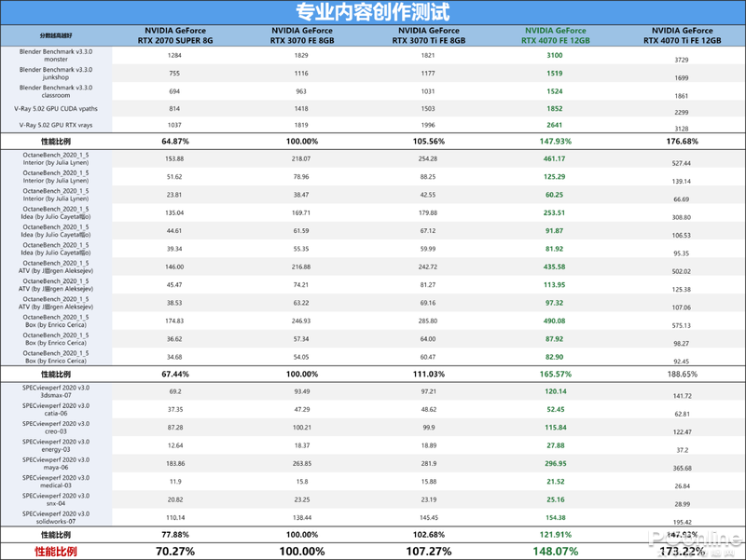Select the value 527.44
This screenshot has height=560, width=746.
click(682, 164)
